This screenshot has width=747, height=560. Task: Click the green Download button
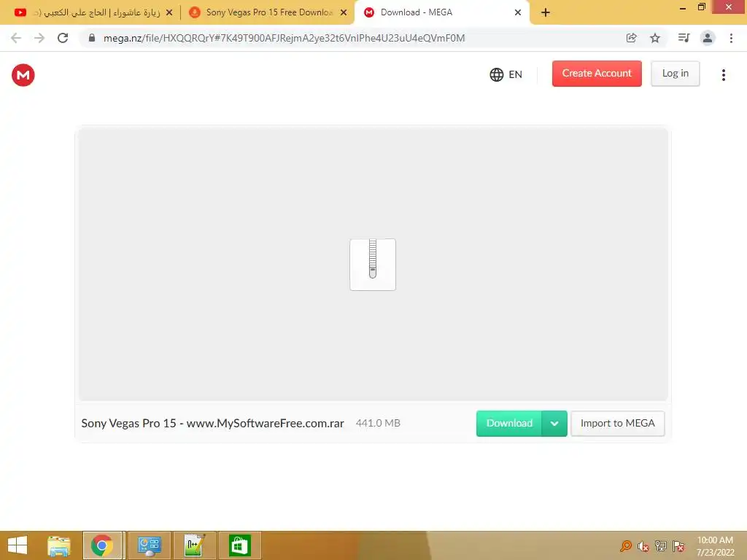tap(508, 424)
